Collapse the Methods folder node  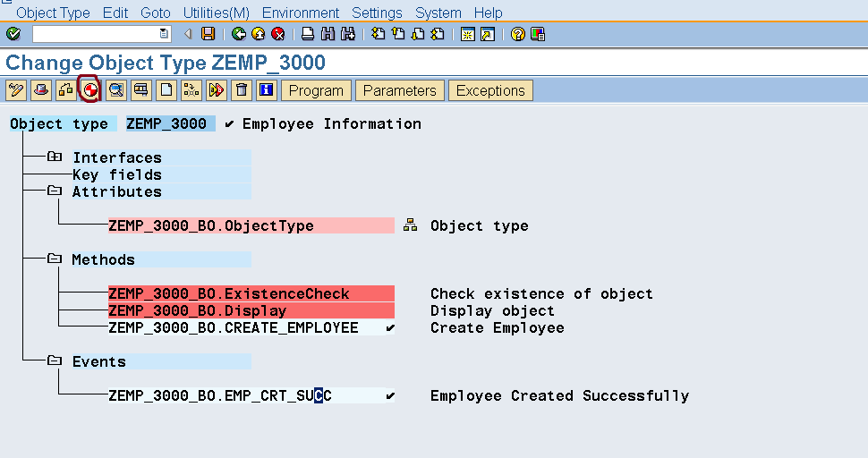click(x=55, y=259)
